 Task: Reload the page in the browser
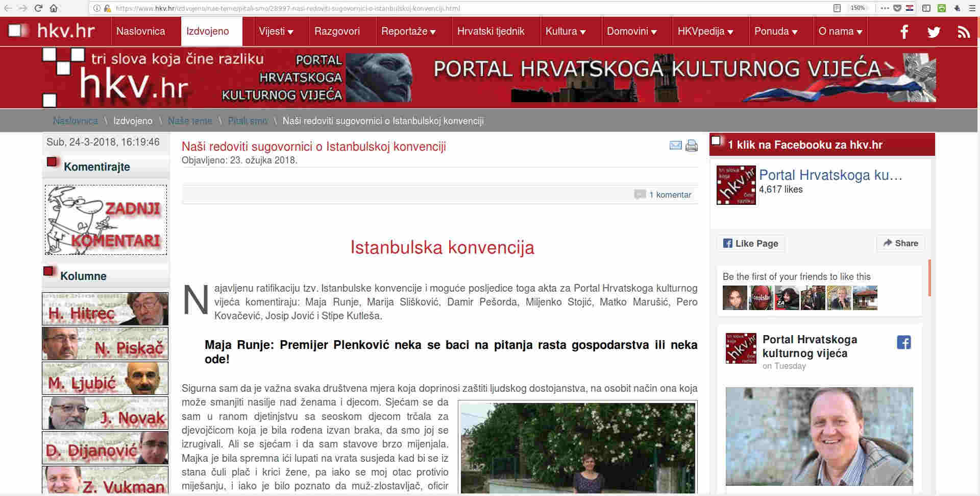tap(38, 8)
